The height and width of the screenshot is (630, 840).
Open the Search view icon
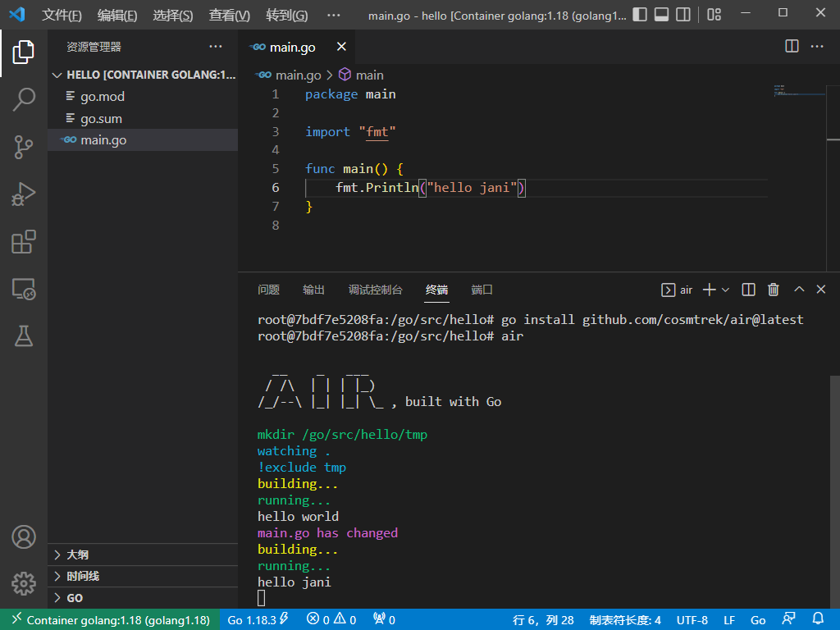pyautogui.click(x=24, y=99)
